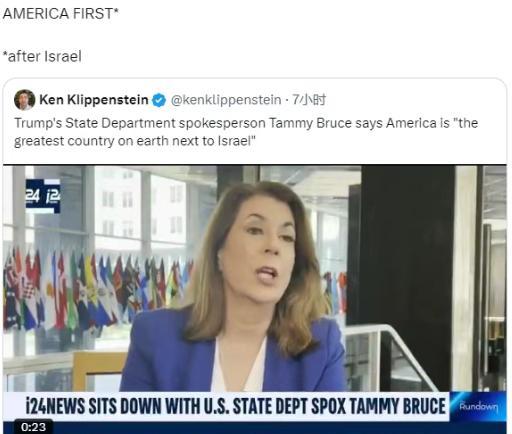
Task: Click the 'after Israel' footnote line
Action: click(x=42, y=56)
